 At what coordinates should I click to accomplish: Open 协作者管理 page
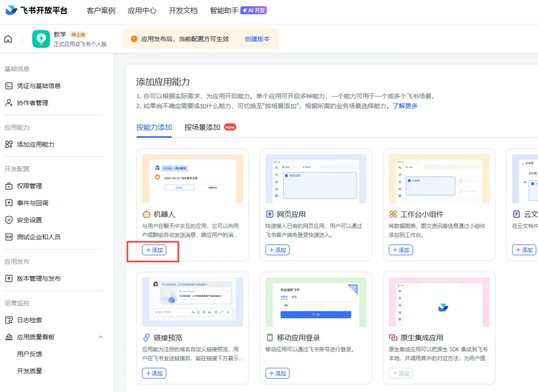pos(32,103)
